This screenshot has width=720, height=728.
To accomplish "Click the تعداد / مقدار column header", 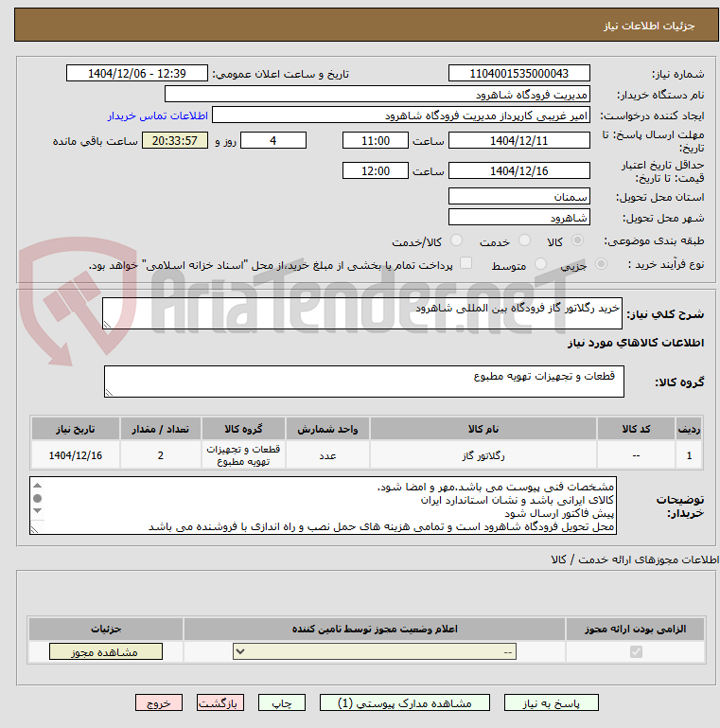I will (161, 429).
